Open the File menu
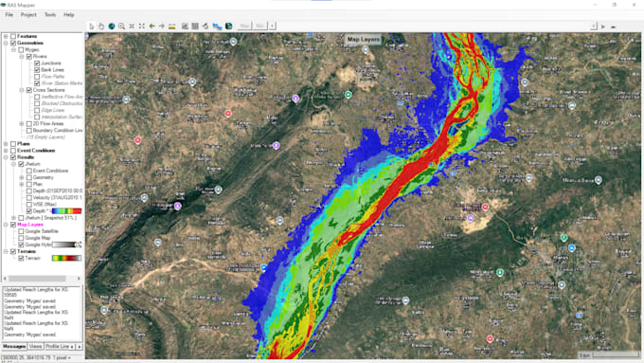The image size is (644, 363). point(9,15)
